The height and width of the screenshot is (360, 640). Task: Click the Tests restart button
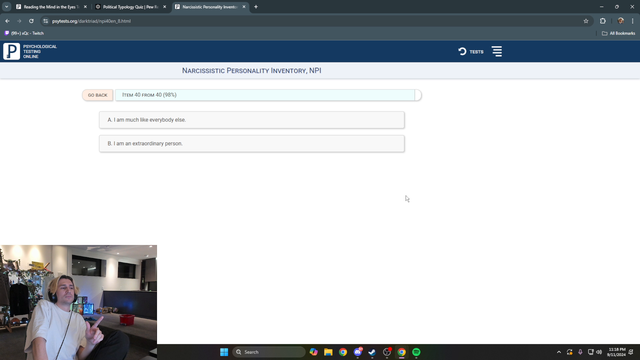click(471, 51)
